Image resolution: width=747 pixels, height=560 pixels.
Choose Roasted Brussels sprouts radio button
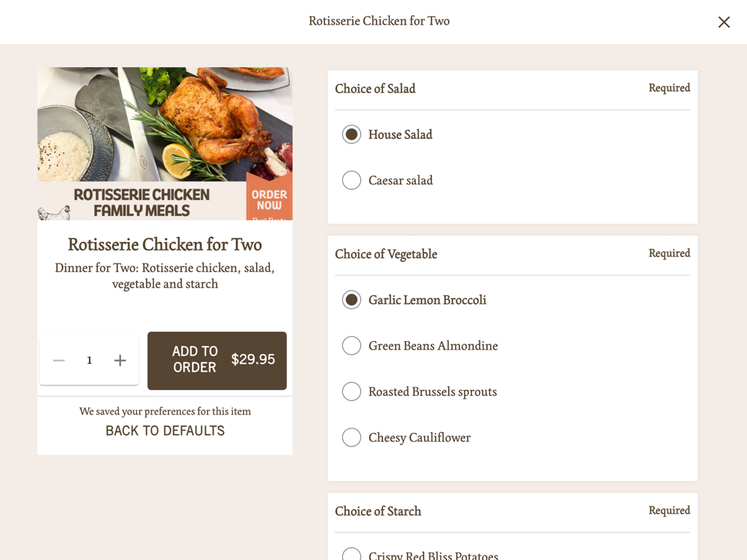pos(352,391)
